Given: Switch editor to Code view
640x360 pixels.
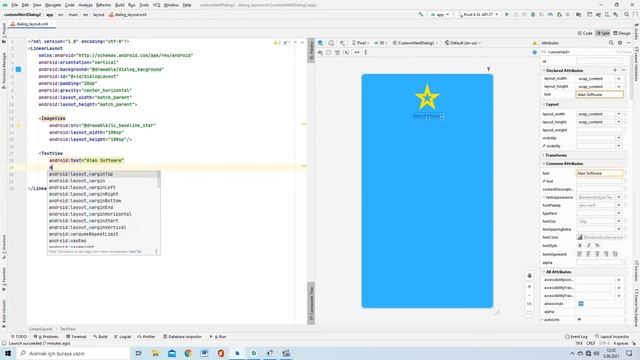Looking at the screenshot, I should pos(585,33).
